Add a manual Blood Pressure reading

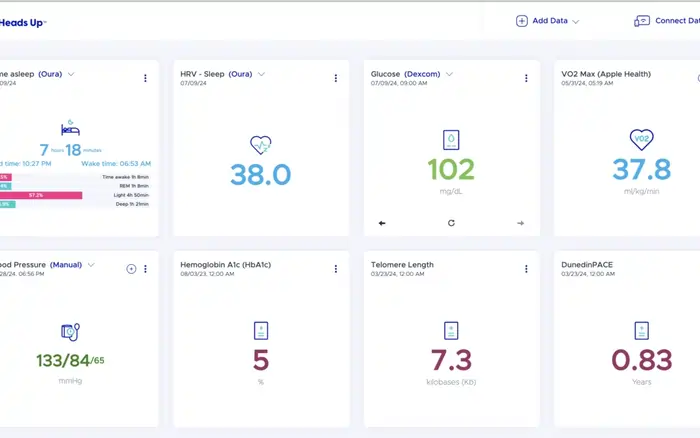pos(131,269)
